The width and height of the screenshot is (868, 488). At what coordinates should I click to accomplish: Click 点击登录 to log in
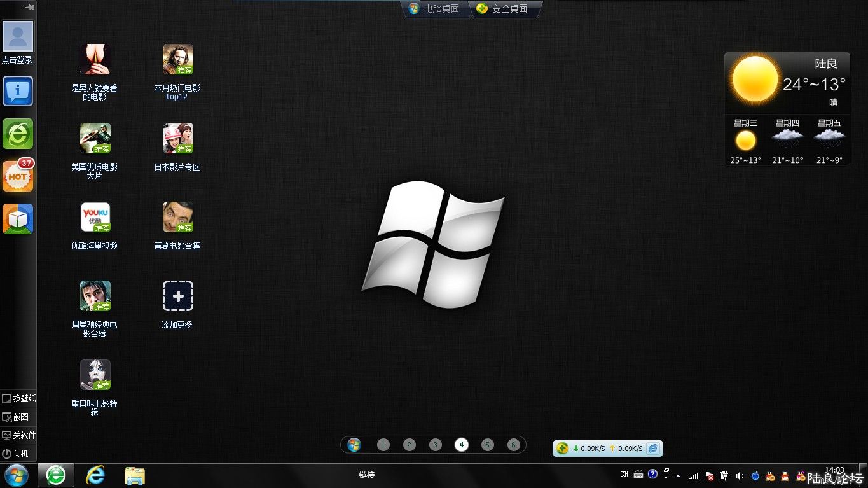point(17,60)
